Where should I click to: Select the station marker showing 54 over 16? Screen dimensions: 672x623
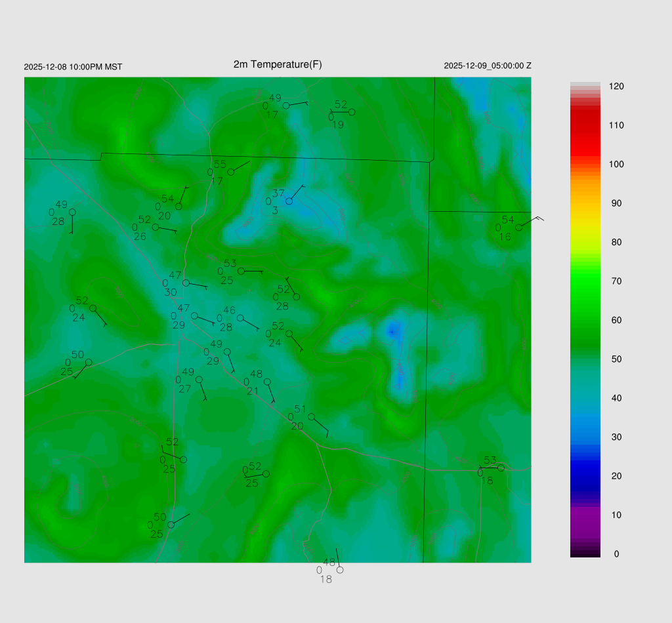[x=518, y=227]
